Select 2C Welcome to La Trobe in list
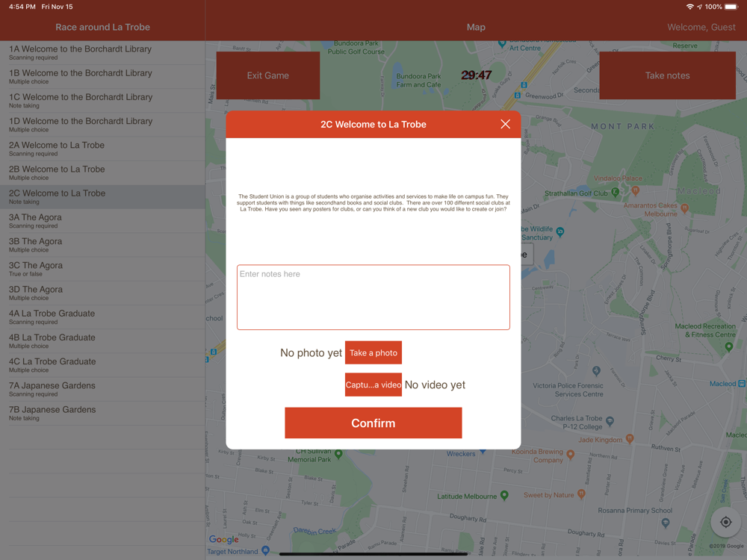The image size is (747, 560). coord(102,197)
